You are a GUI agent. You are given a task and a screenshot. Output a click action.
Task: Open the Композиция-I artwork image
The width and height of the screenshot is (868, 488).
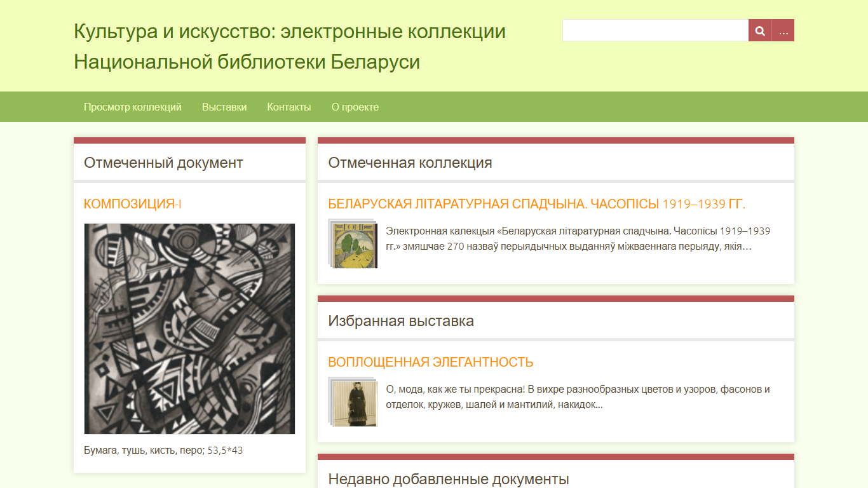[189, 329]
